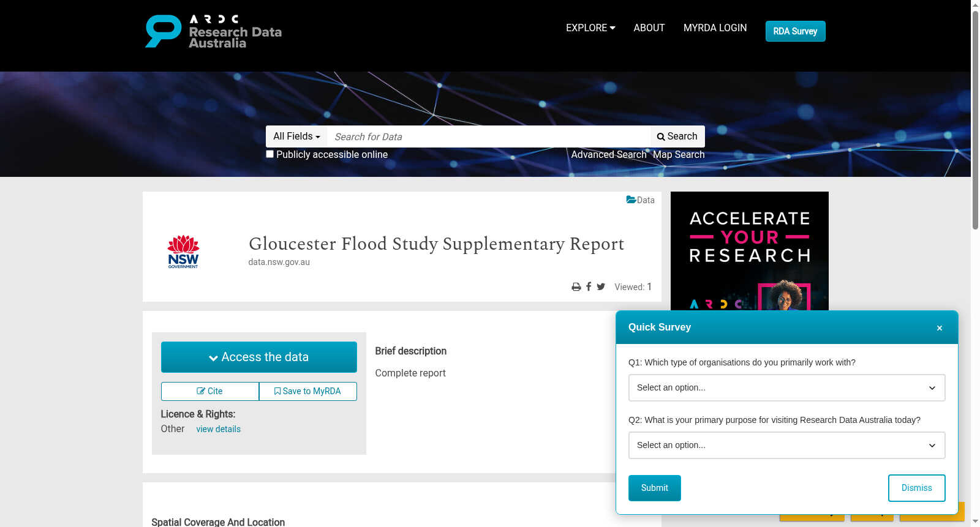Toggle Publicly accessible online checkbox
The height and width of the screenshot is (527, 980).
pos(269,154)
